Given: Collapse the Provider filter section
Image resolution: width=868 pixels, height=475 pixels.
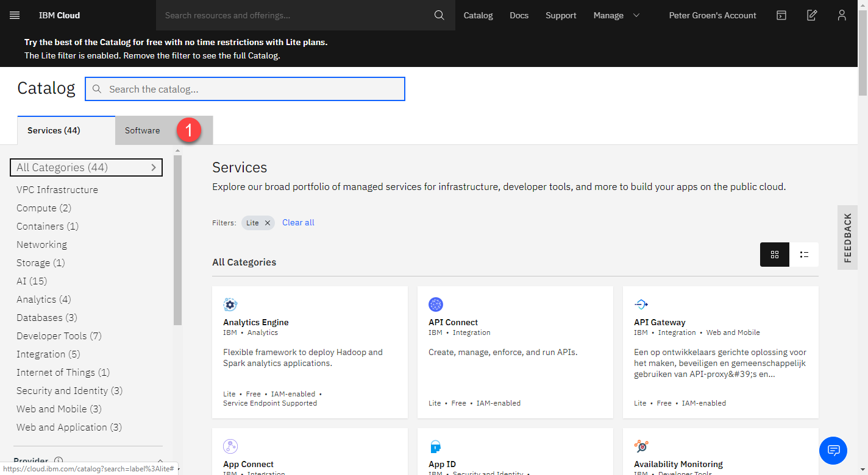Looking at the screenshot, I should point(160,461).
